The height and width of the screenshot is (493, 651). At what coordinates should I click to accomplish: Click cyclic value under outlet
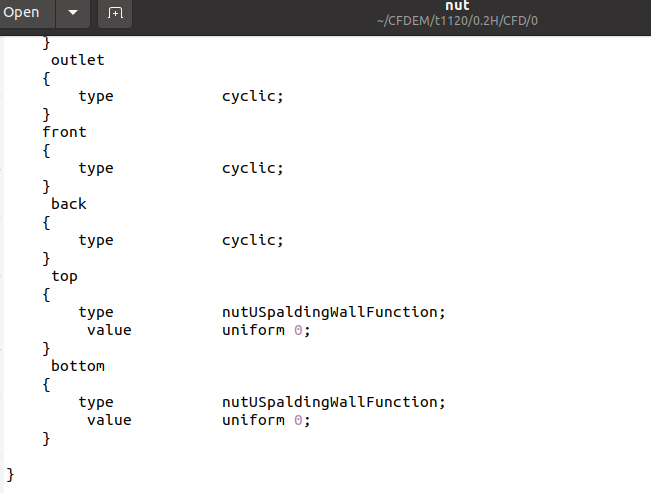coord(252,96)
